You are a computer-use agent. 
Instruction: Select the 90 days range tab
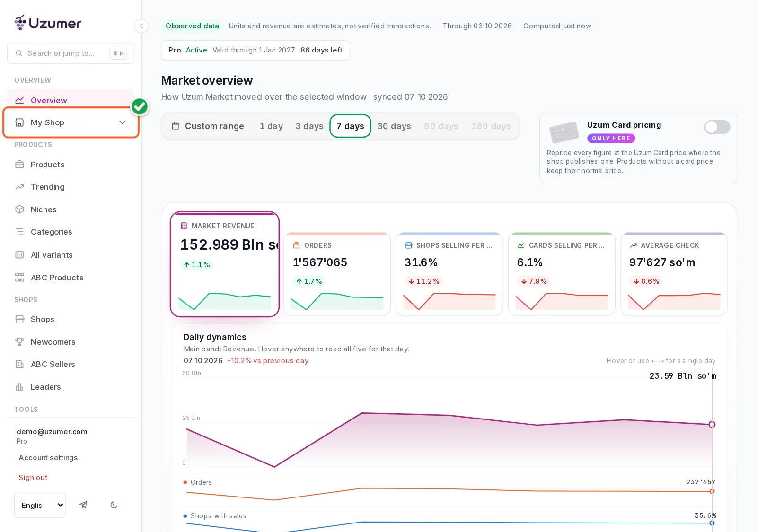pyautogui.click(x=441, y=126)
